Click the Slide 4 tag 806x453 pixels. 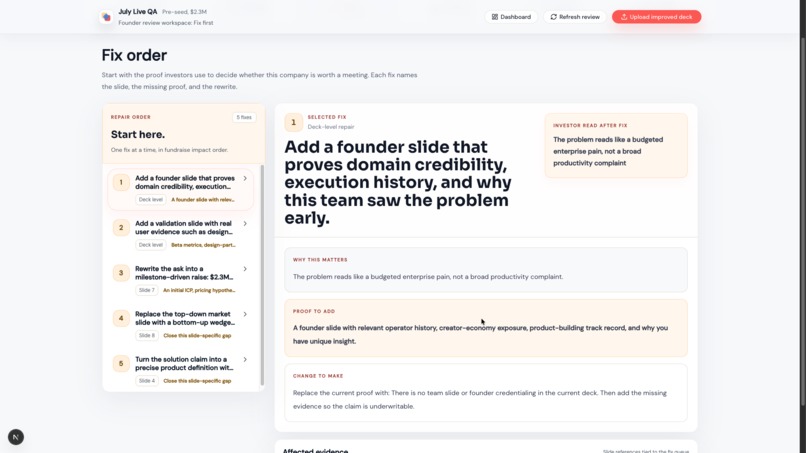(x=146, y=380)
